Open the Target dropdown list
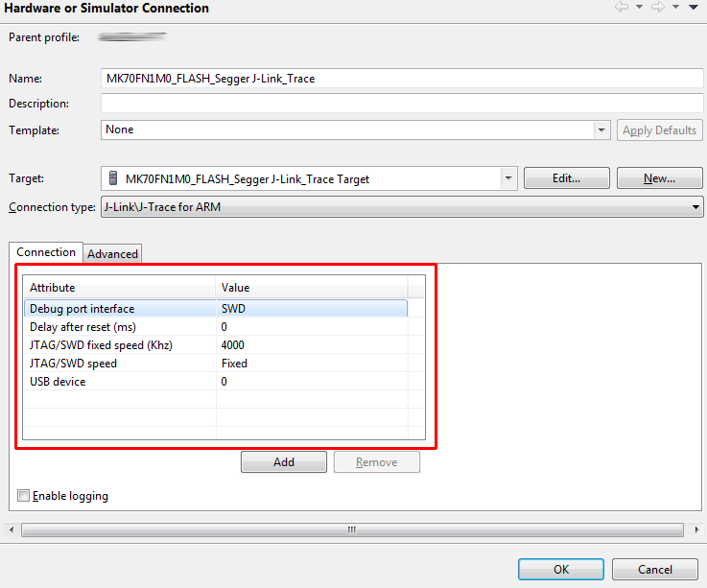Image resolution: width=707 pixels, height=588 pixels. click(x=507, y=178)
